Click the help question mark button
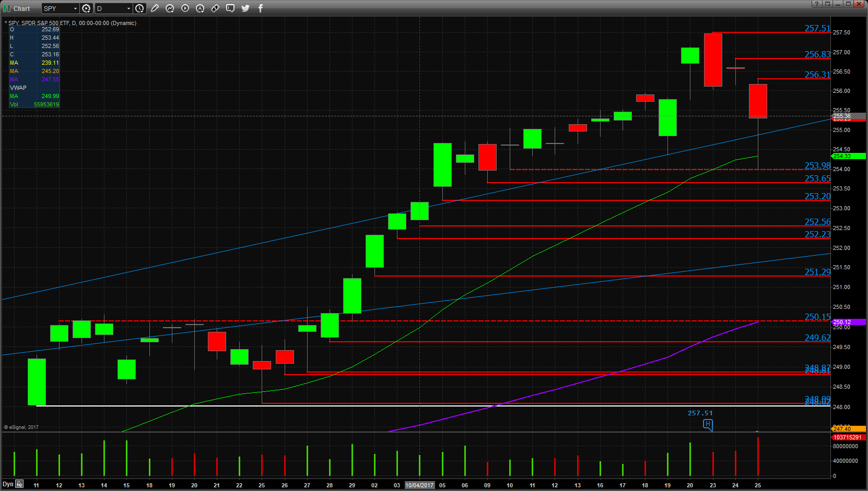Viewport: 868px width, 491px height. (x=817, y=4)
